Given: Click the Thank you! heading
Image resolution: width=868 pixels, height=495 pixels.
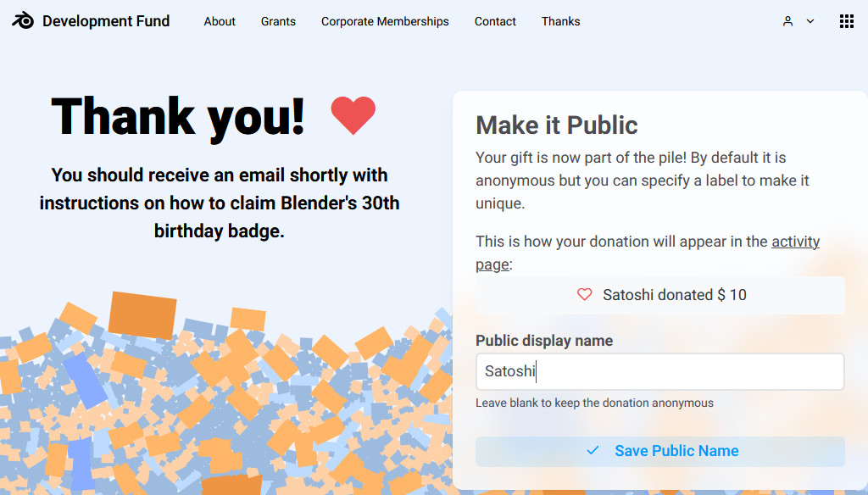Looking at the screenshot, I should click(178, 116).
